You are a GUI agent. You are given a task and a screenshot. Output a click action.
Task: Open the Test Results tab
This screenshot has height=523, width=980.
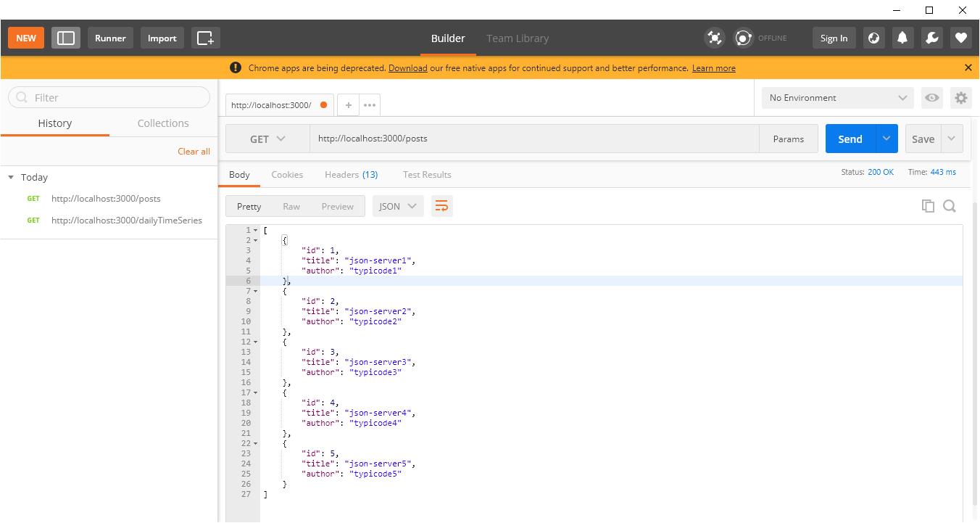pos(427,175)
